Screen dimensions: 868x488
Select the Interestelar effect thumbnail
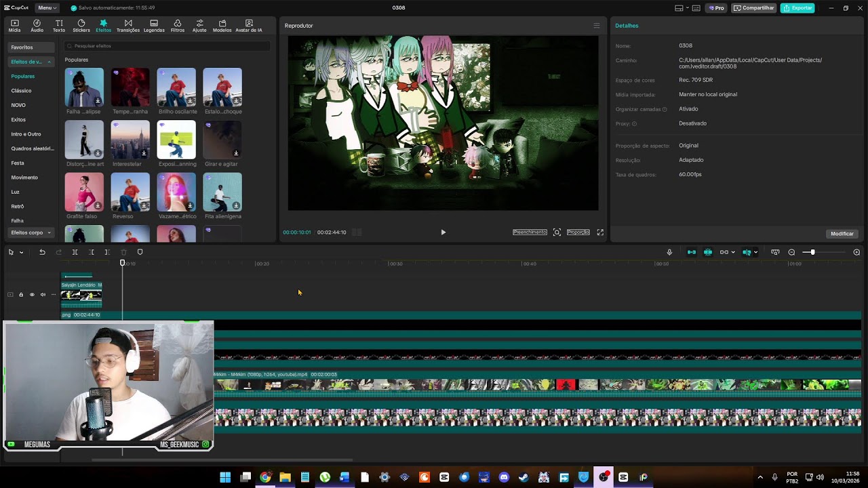pyautogui.click(x=130, y=140)
